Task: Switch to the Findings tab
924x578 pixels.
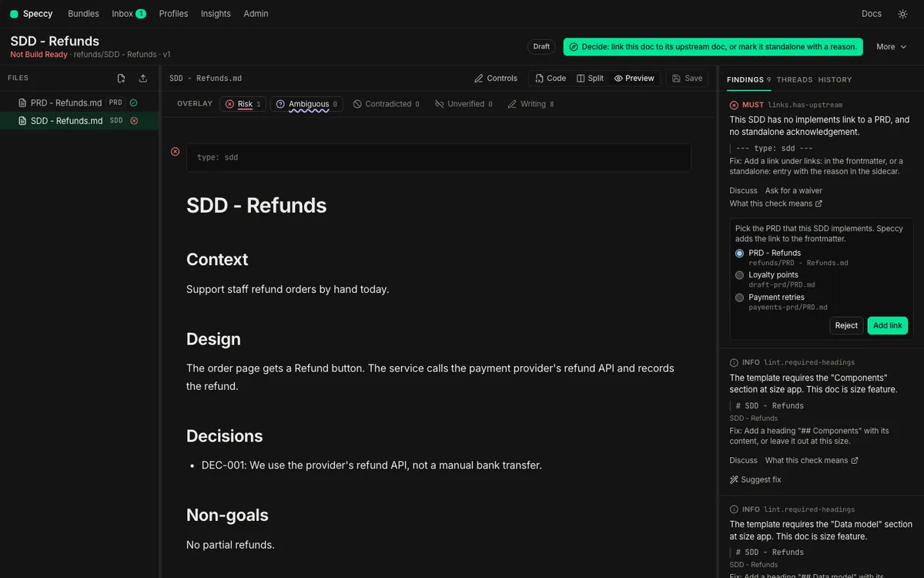Action: coord(748,79)
